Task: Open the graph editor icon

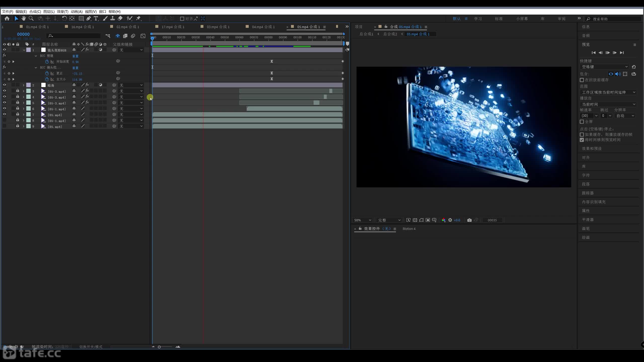Action: tap(143, 36)
